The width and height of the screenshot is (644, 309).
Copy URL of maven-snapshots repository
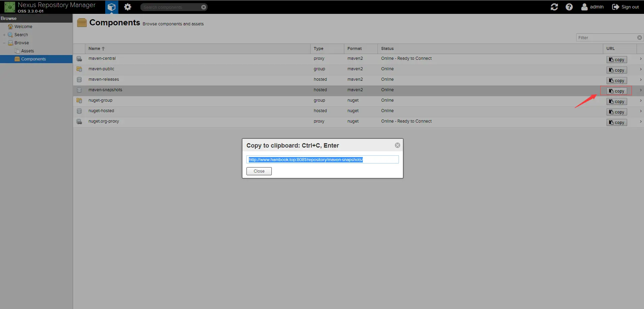click(617, 91)
